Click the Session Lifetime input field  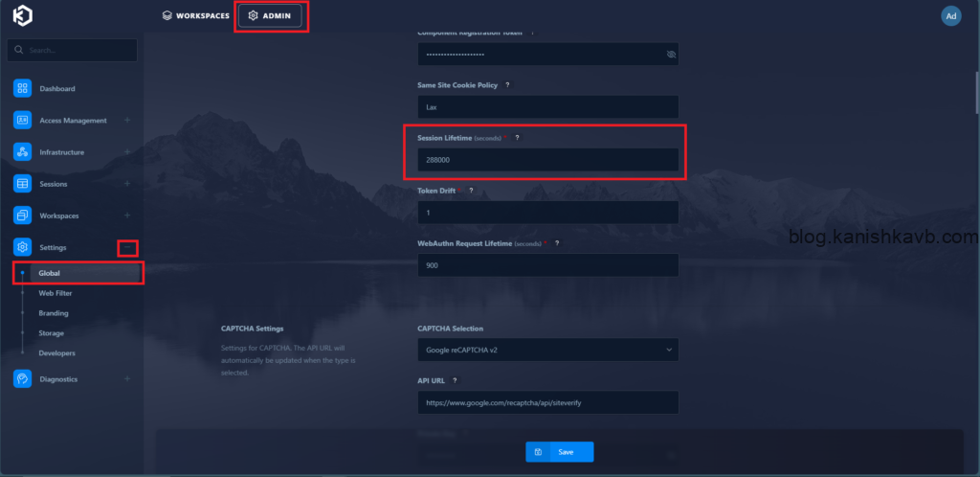pyautogui.click(x=547, y=160)
